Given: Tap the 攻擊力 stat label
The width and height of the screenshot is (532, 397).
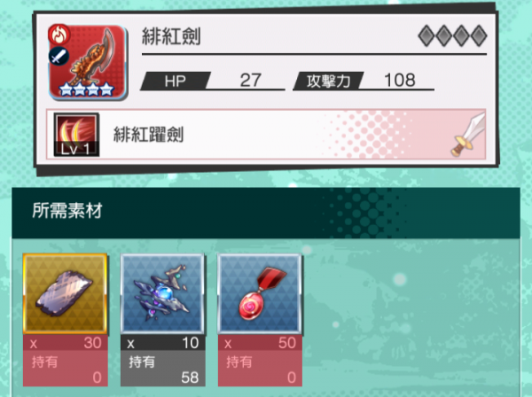Looking at the screenshot, I should 328,81.
